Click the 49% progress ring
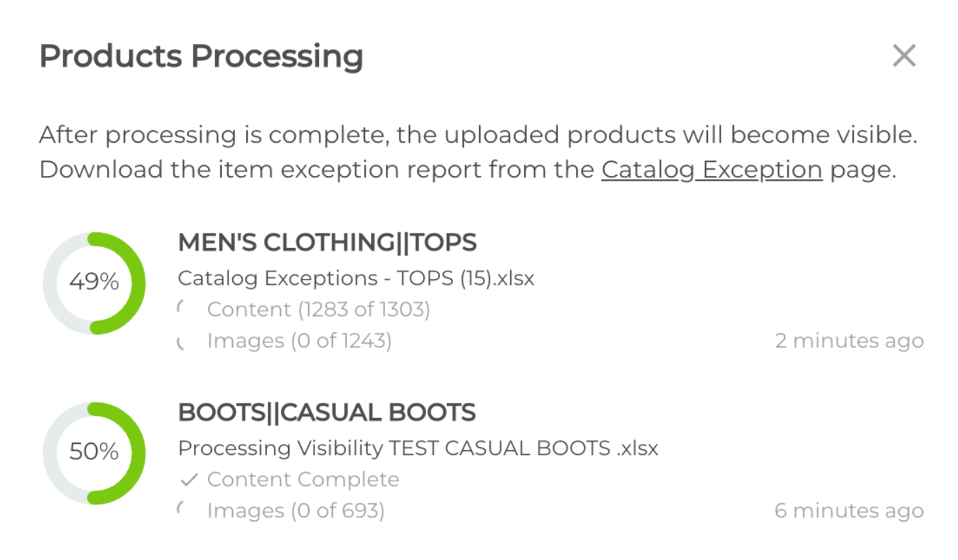 (x=94, y=282)
